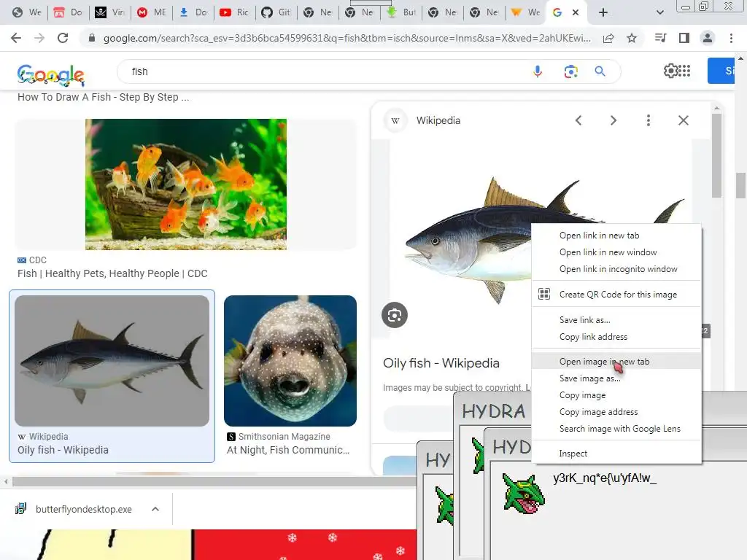
Task: Expand the butterflyondesktop.exe download options
Action: tap(155, 509)
